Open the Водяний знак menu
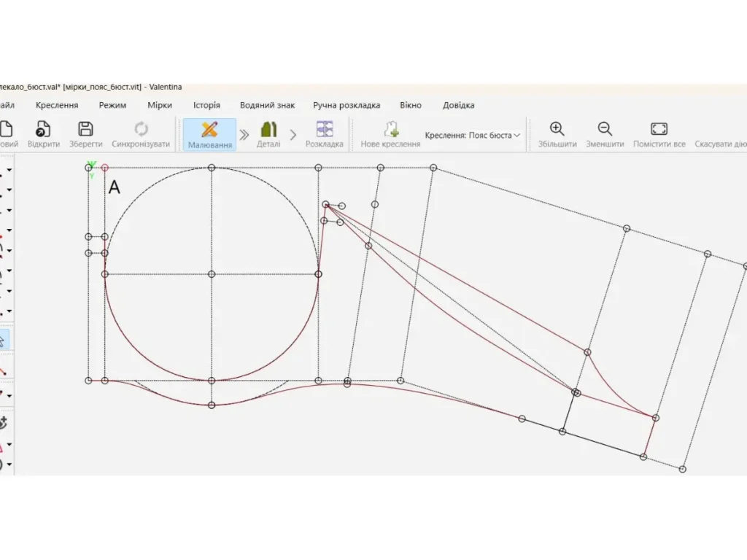The image size is (747, 560). (x=267, y=105)
